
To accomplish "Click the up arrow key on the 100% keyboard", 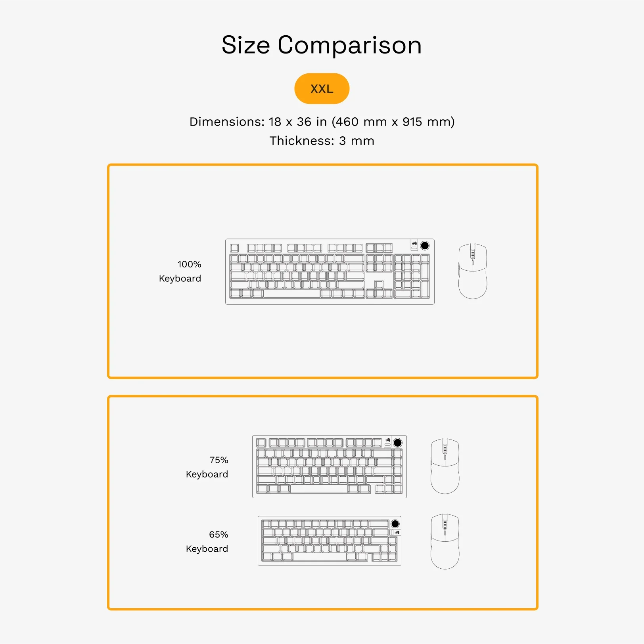I will (379, 285).
